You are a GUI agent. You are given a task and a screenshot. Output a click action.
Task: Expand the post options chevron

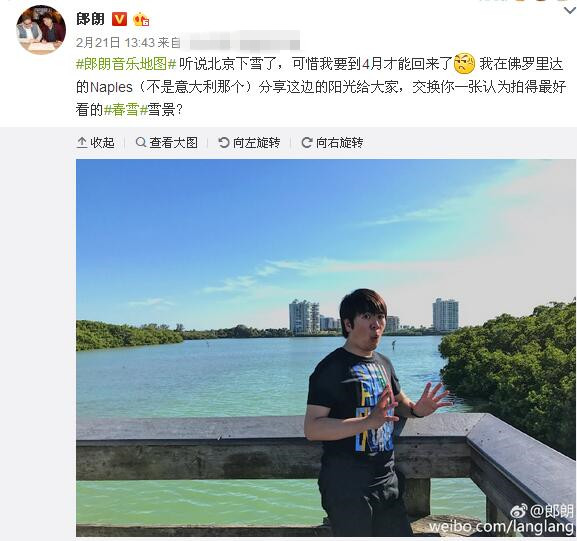[570, 11]
